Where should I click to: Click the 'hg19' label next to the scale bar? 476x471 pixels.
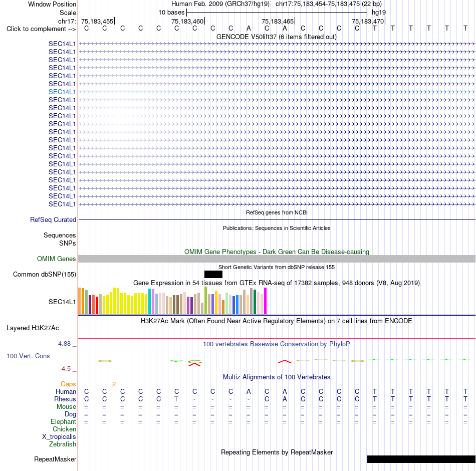pyautogui.click(x=379, y=13)
